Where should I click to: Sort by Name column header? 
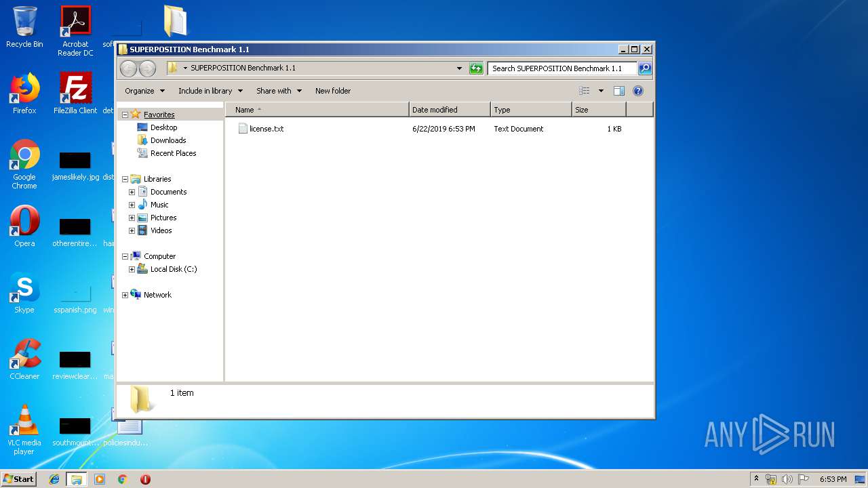(317, 110)
